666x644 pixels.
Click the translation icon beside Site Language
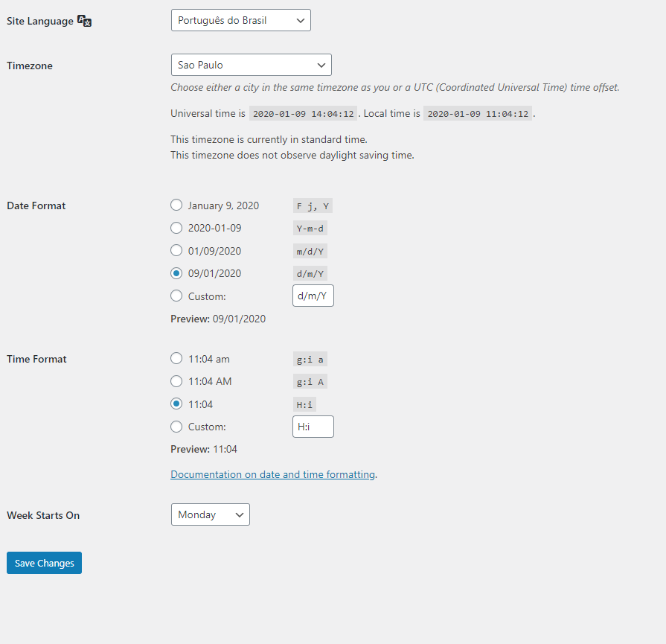(x=85, y=21)
